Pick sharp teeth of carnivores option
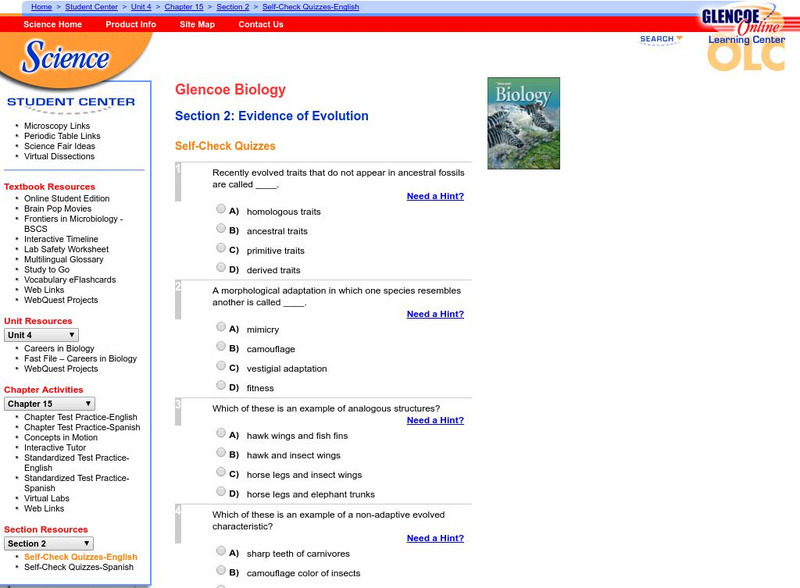This screenshot has width=800, height=588. coord(221,551)
